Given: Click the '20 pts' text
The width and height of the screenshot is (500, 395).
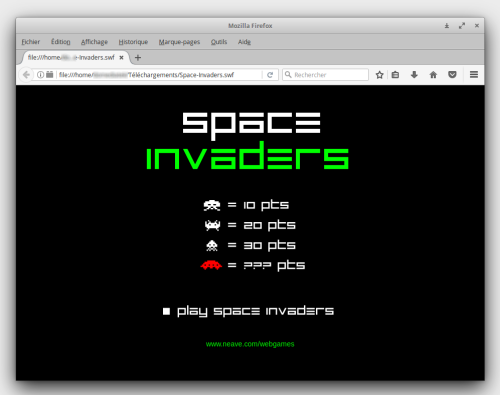Looking at the screenshot, I should click(x=269, y=226).
